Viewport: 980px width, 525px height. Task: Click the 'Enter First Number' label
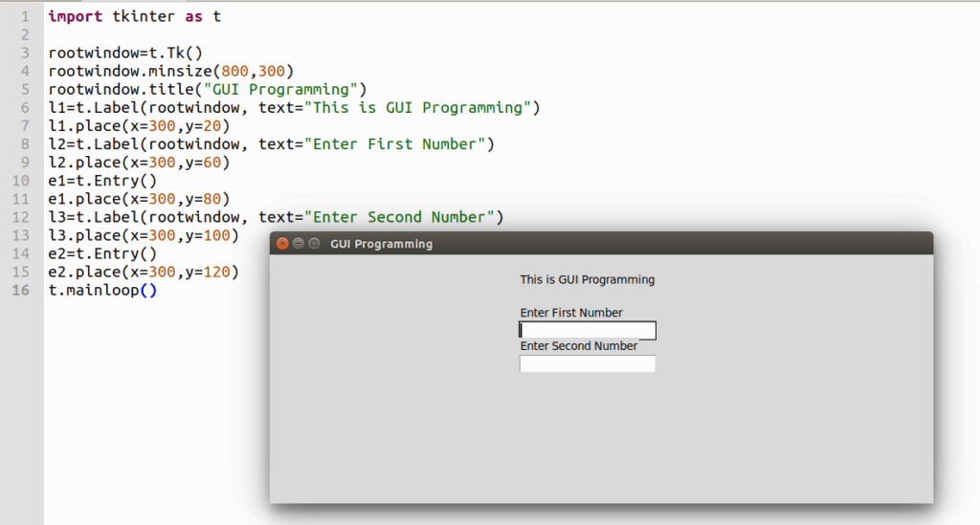571,313
